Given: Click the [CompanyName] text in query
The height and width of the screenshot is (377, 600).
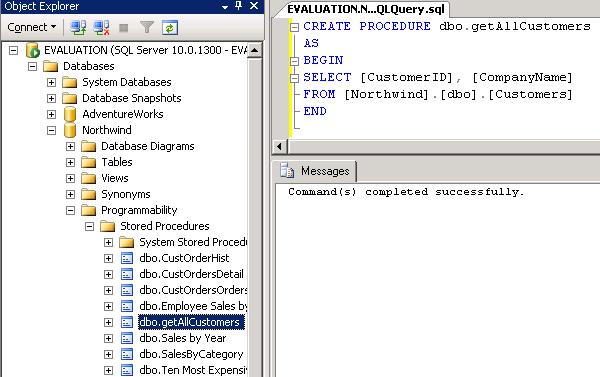Looking at the screenshot, I should [522, 77].
